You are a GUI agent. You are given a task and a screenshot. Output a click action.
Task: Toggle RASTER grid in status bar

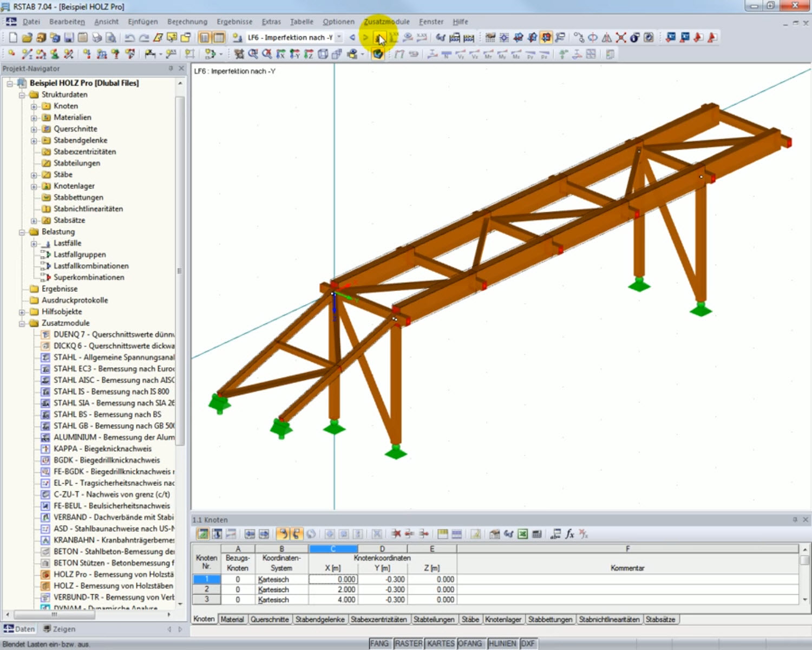(x=408, y=643)
